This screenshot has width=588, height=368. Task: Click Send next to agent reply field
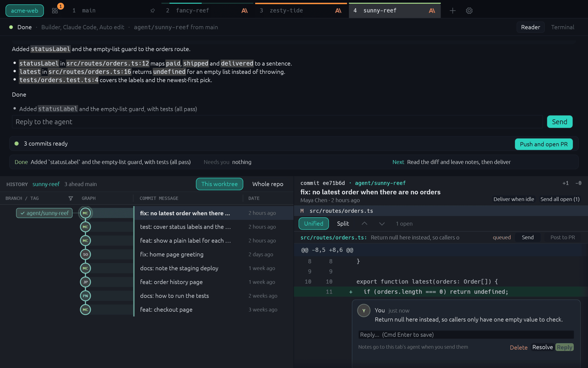(x=560, y=122)
